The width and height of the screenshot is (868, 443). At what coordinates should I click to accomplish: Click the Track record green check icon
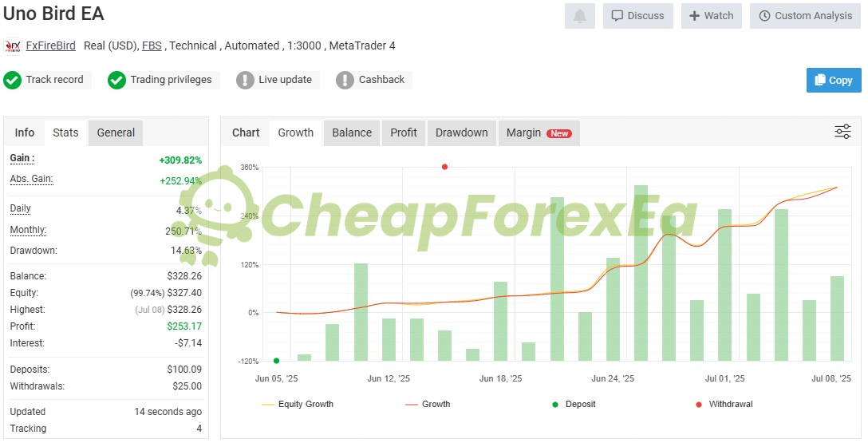click(x=12, y=81)
